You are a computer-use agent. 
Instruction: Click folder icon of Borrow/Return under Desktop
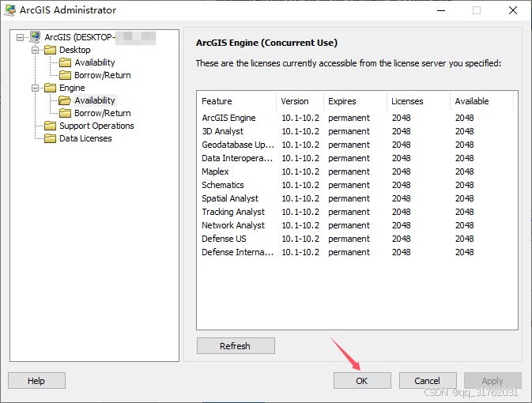(65, 75)
